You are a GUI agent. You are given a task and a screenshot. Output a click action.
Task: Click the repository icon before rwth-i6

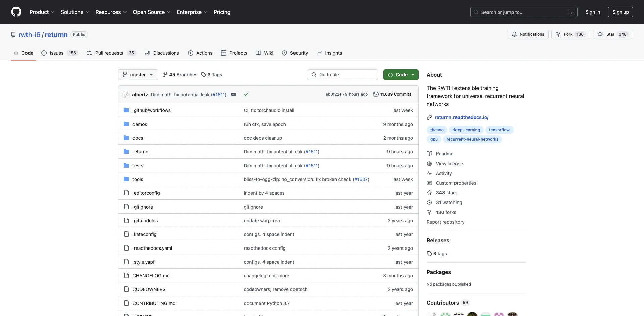(13, 35)
